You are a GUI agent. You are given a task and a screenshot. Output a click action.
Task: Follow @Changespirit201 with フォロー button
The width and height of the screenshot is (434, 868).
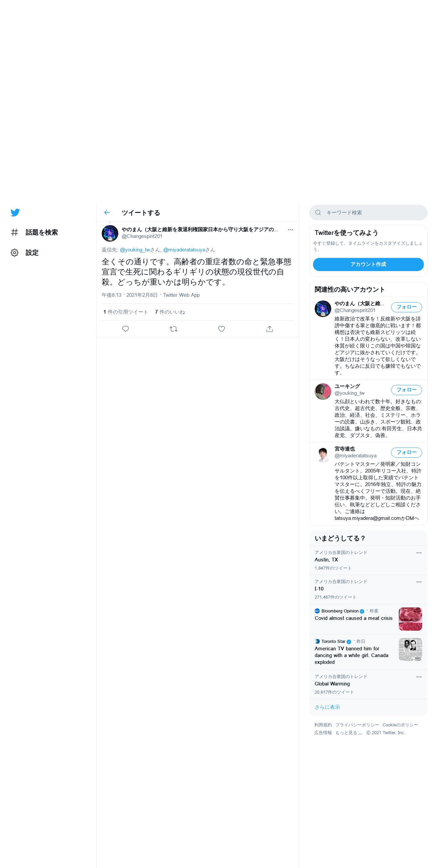[x=407, y=307]
